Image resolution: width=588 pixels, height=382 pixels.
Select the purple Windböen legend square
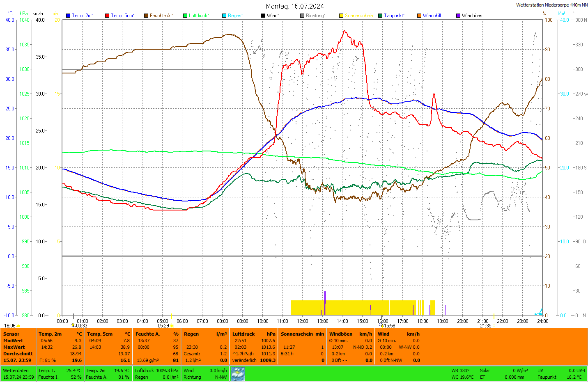pyautogui.click(x=458, y=16)
